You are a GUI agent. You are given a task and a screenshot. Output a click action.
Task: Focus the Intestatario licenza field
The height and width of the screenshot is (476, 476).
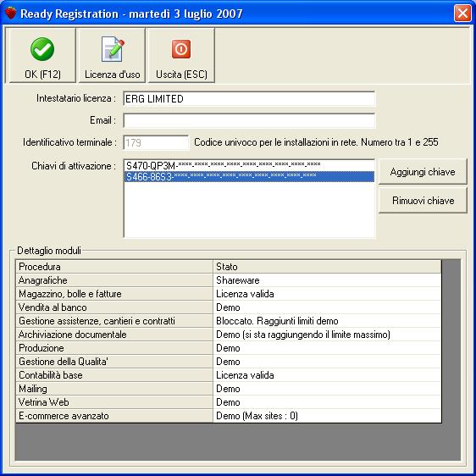tap(249, 99)
